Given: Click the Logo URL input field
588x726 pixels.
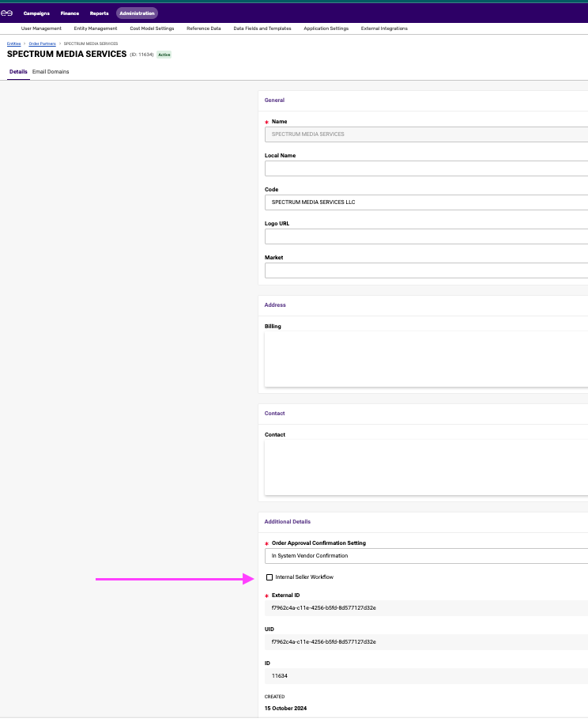Looking at the screenshot, I should click(426, 236).
